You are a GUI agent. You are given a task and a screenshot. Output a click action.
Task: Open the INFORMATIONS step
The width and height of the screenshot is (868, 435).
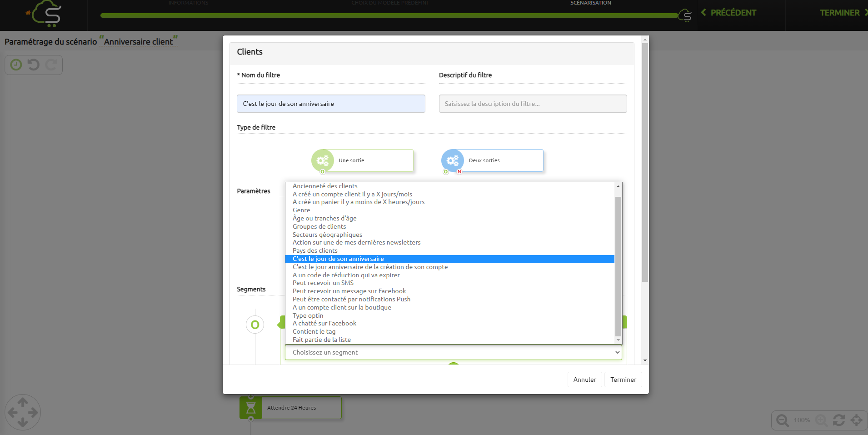(188, 3)
